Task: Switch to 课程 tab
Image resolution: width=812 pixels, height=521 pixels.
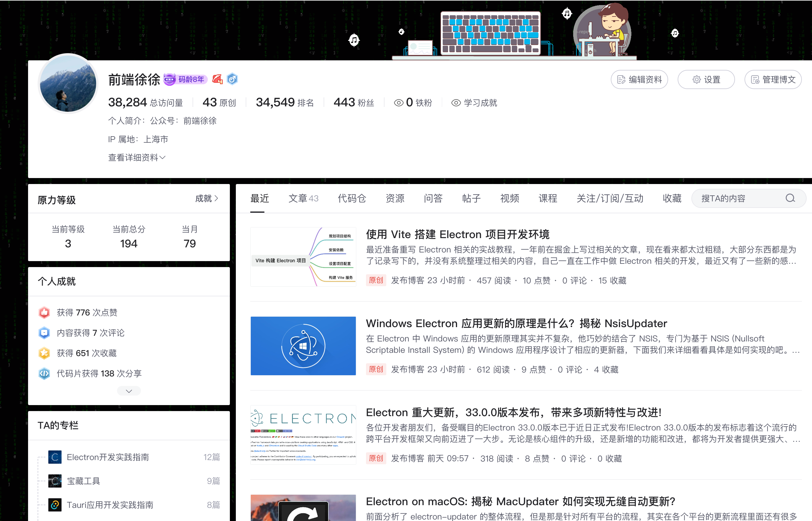Action: (x=548, y=199)
